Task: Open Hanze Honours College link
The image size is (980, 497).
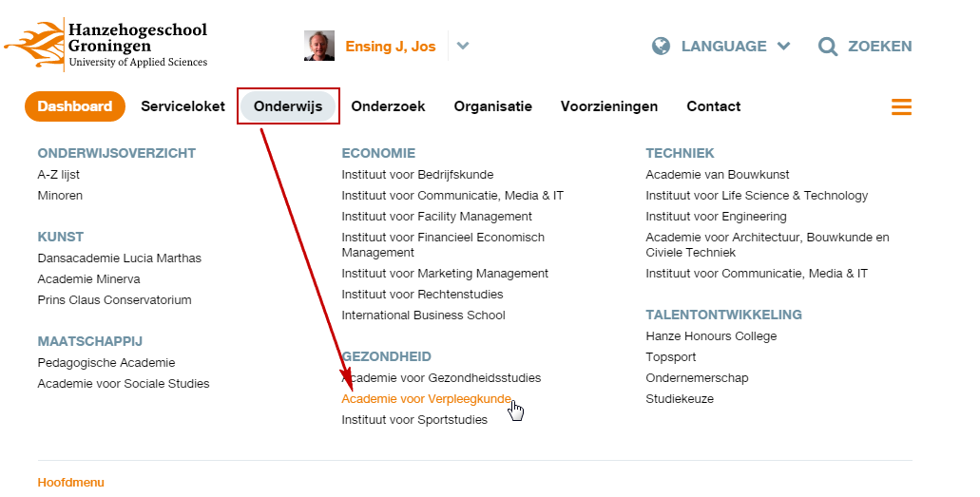Action: 711,336
